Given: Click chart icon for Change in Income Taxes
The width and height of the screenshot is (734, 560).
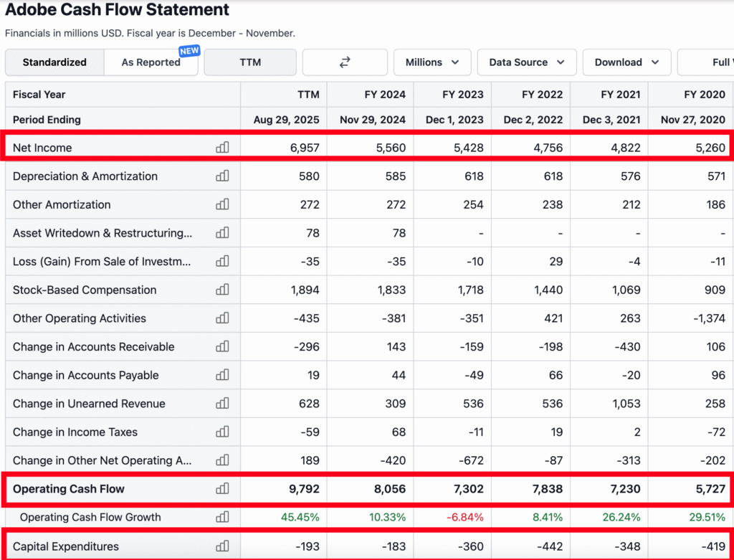Looking at the screenshot, I should click(222, 432).
